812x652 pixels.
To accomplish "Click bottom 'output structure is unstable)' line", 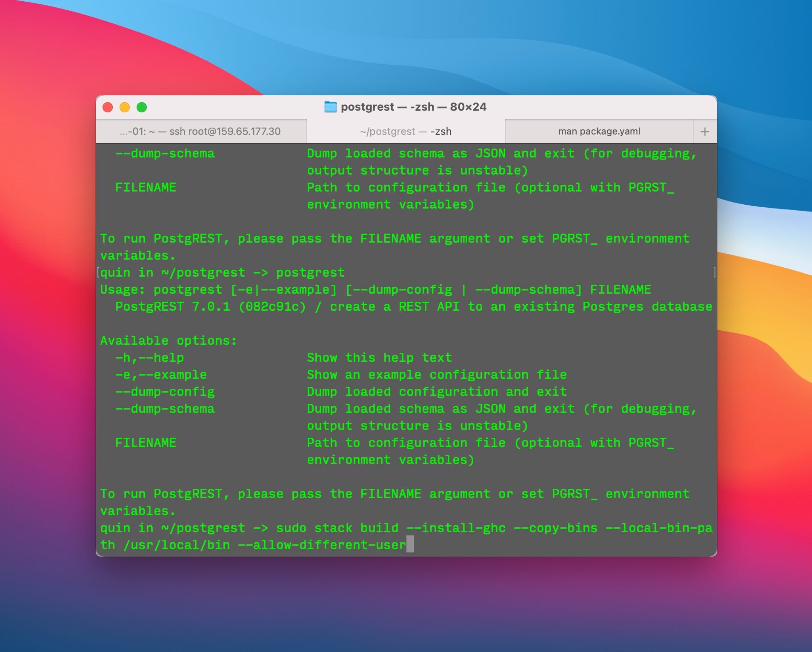I will [x=417, y=426].
